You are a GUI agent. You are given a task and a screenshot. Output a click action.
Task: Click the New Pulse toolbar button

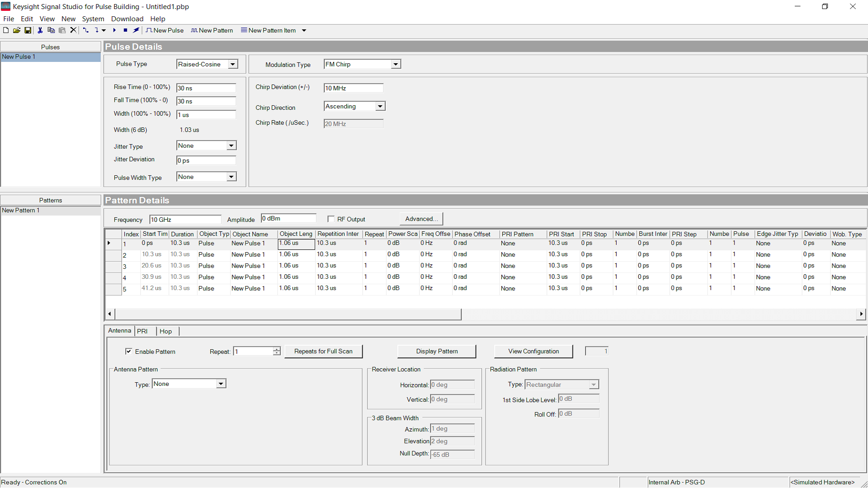[x=165, y=30]
